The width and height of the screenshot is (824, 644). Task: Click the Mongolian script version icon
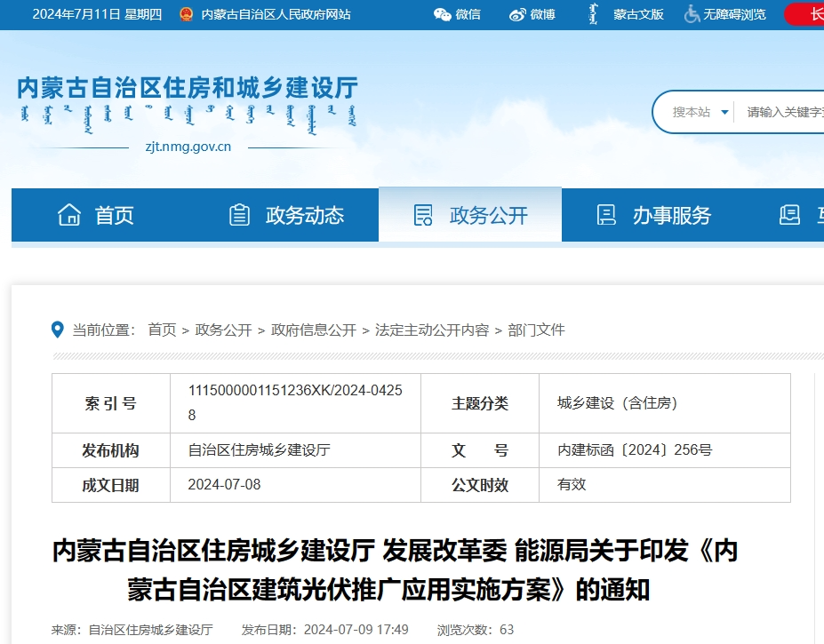click(593, 14)
